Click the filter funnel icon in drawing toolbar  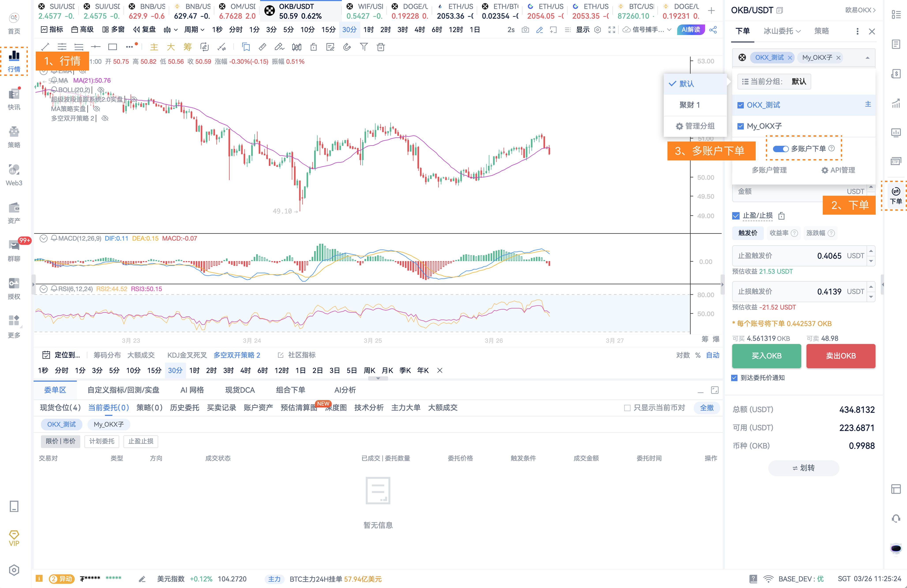tap(364, 47)
